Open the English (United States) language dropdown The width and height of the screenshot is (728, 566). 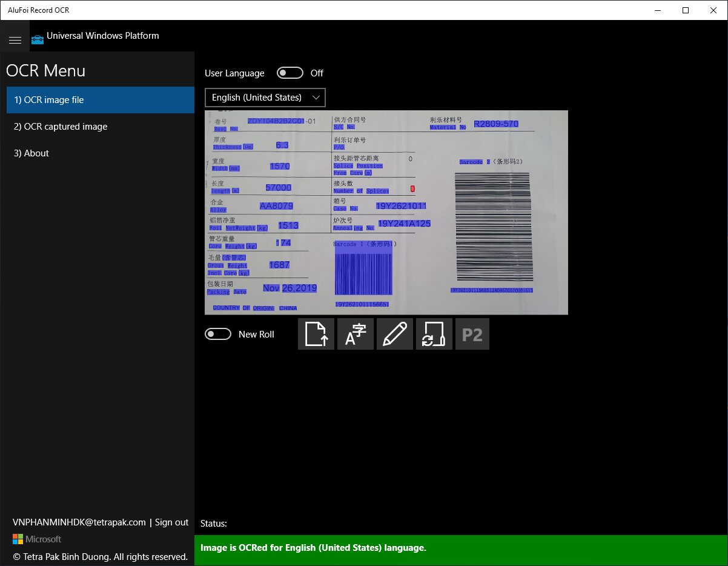click(x=265, y=98)
